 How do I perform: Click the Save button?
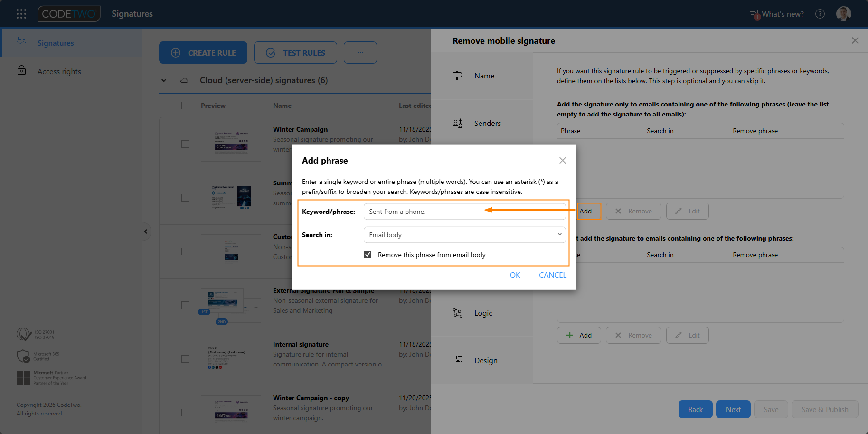(771, 409)
